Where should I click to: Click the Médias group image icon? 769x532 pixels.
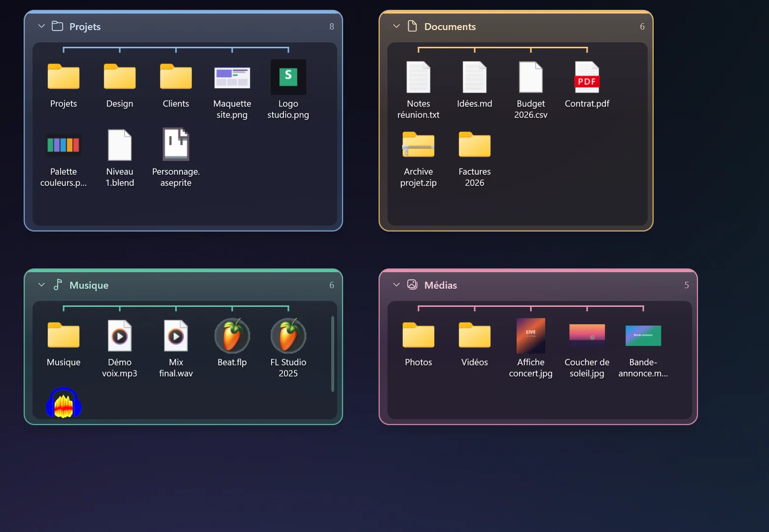point(413,284)
